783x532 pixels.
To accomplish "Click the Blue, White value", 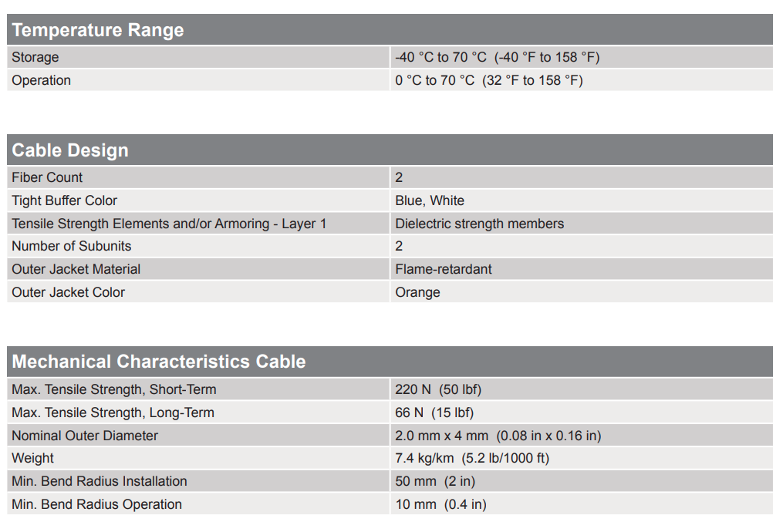I will tap(430, 200).
